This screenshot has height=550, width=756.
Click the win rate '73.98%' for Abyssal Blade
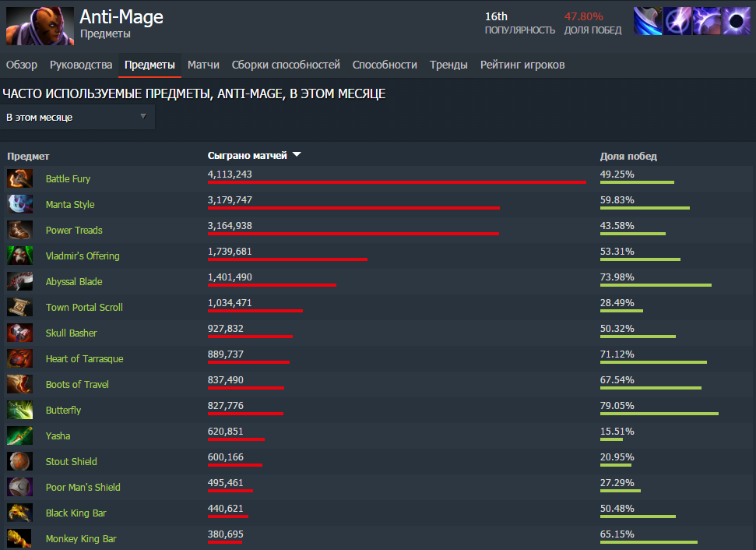coord(617,277)
